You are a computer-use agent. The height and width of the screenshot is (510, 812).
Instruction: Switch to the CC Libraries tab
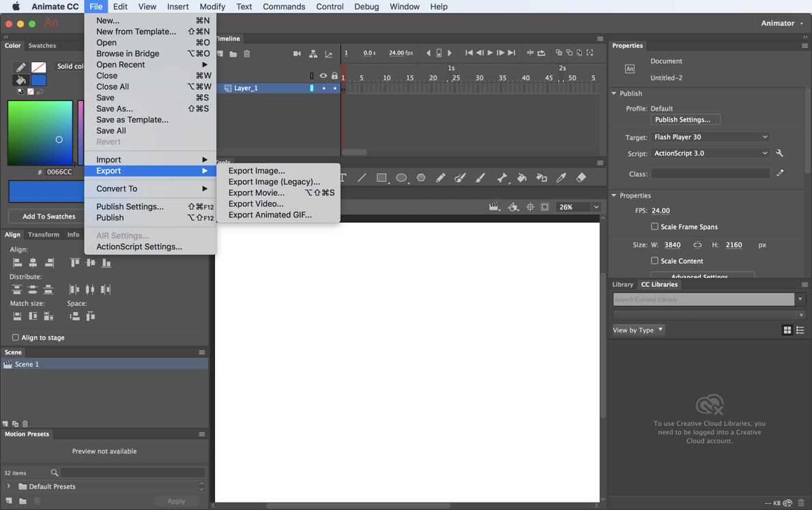pyautogui.click(x=659, y=284)
